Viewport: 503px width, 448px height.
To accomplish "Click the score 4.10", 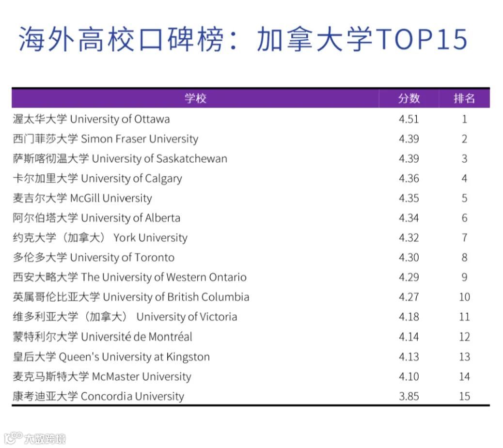I will pyautogui.click(x=409, y=376).
